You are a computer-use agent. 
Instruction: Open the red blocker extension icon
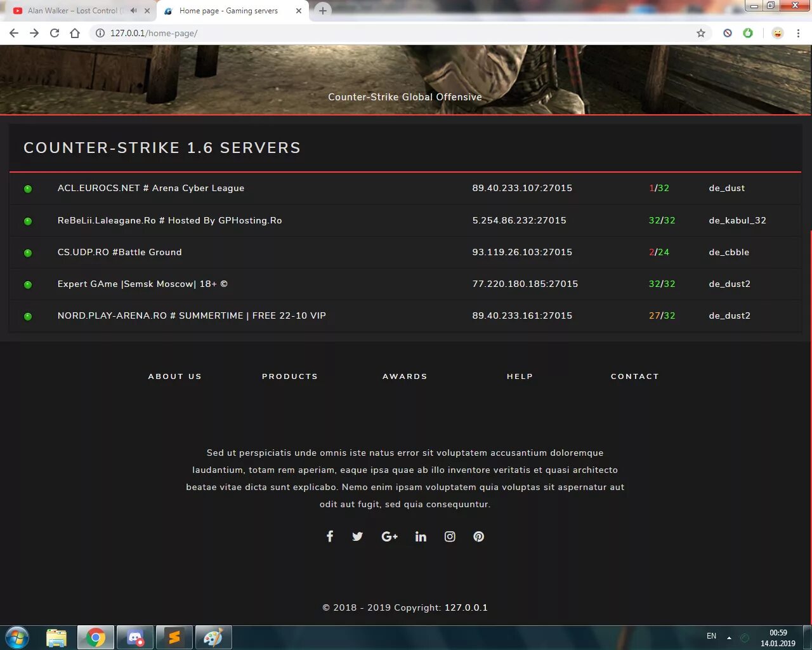coord(728,33)
